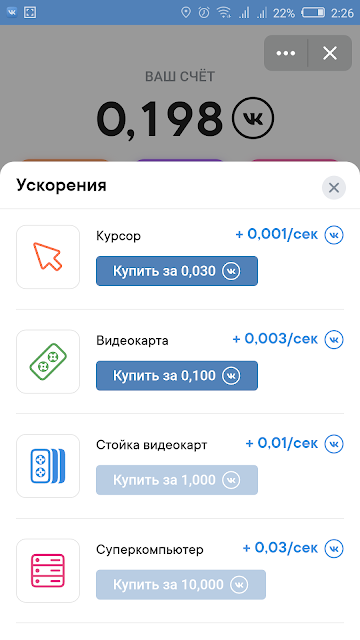Open the three-dots more options menu
Viewport: 360px width, 640px height.
(x=286, y=53)
